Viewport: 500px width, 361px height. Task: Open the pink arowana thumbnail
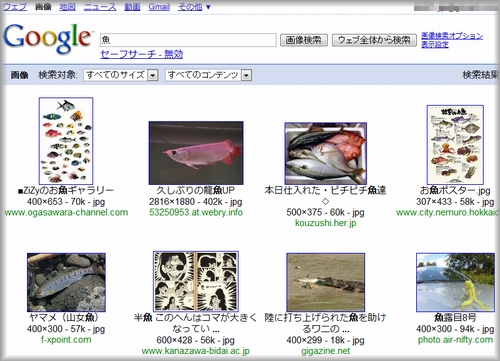[196, 153]
